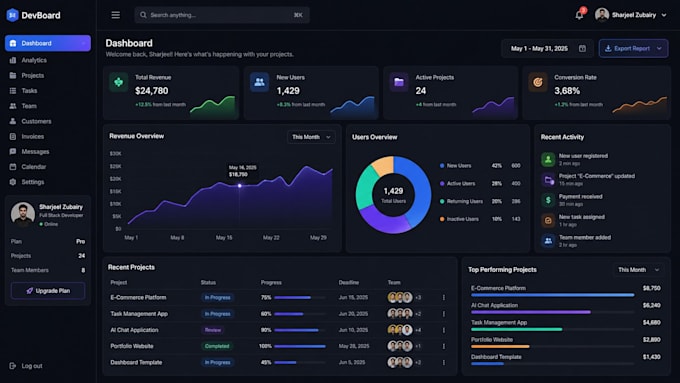Viewport: 680px width, 383px height.
Task: Click the Total Revenue card icon
Action: point(118,82)
